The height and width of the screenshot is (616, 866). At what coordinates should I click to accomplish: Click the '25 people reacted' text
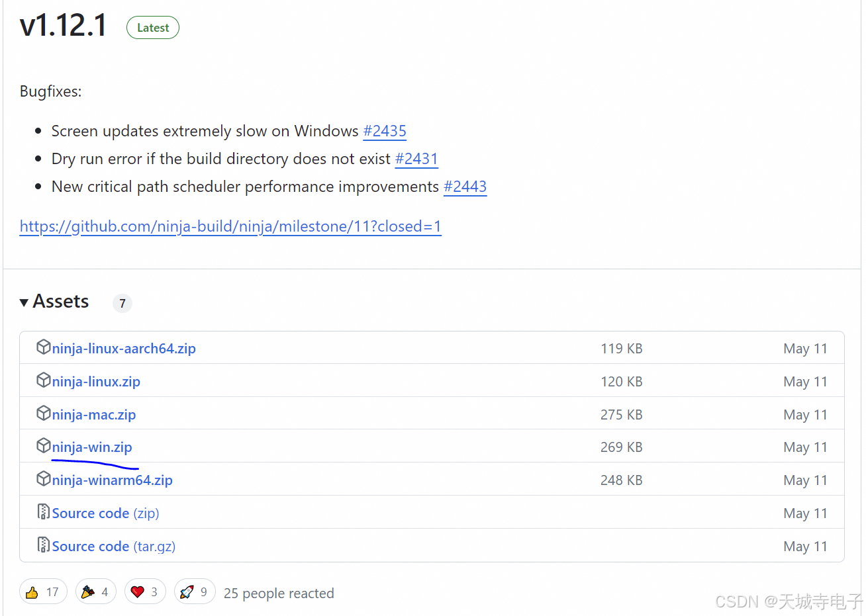tap(279, 594)
